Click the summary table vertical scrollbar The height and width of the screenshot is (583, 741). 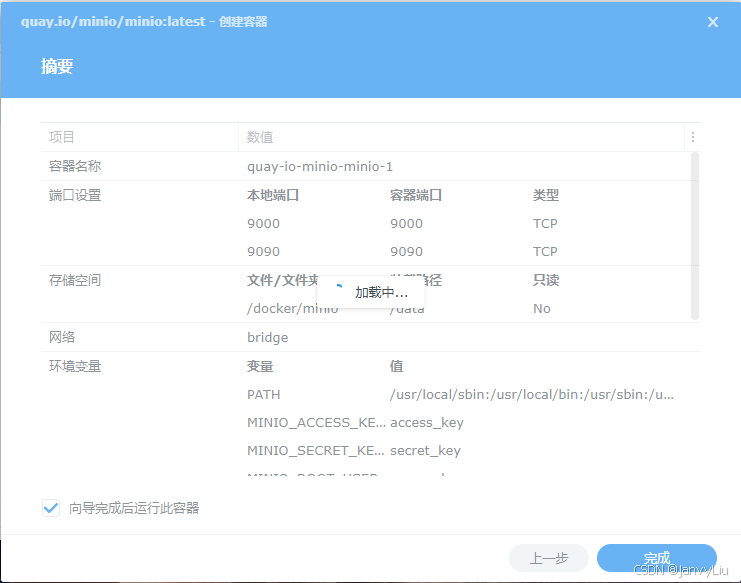click(x=695, y=235)
